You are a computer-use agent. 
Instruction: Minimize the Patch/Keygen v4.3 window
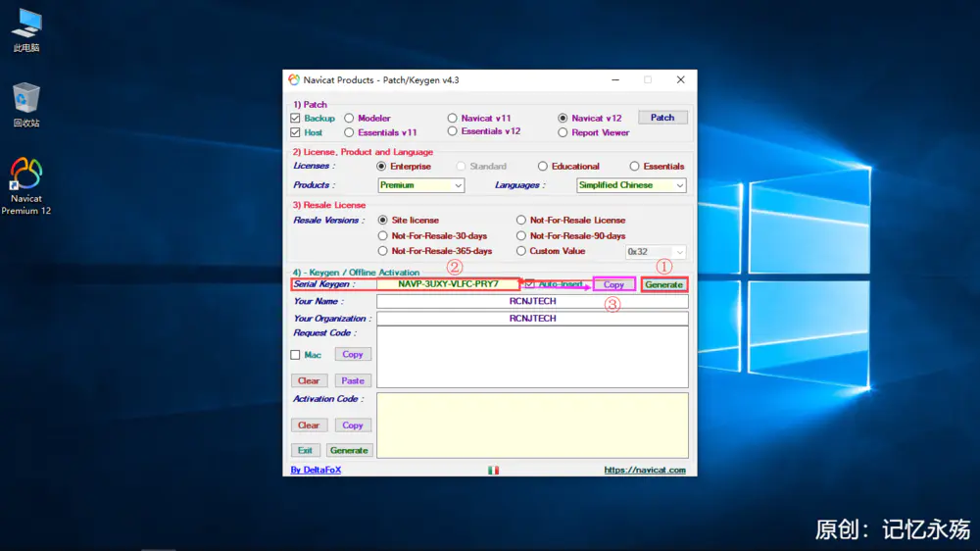[x=615, y=80]
